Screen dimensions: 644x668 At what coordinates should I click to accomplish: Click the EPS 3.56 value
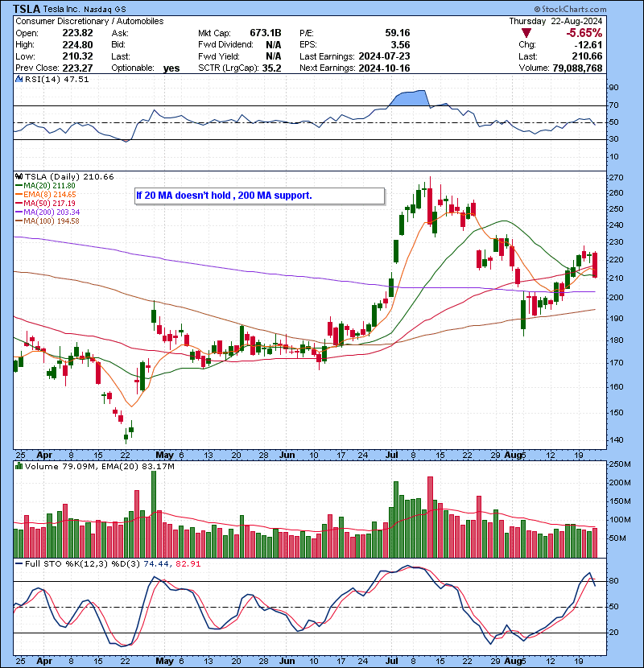[401, 45]
